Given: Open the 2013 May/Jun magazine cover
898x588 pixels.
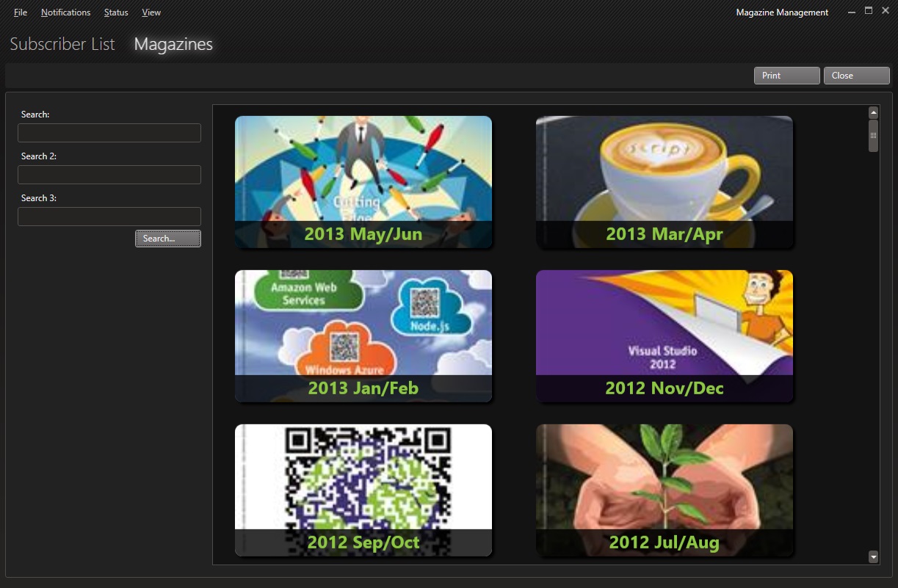Looking at the screenshot, I should click(x=363, y=182).
